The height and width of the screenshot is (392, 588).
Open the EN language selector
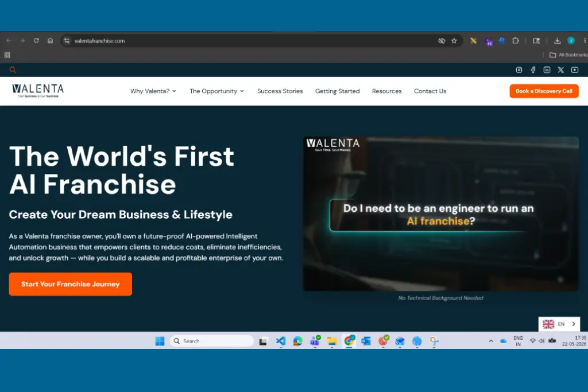[559, 324]
